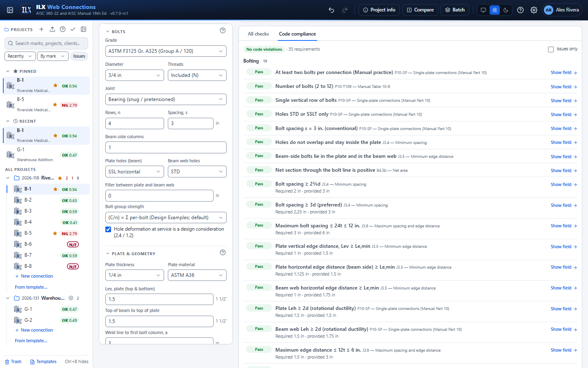Open Bolt group strength dropdown
588x368 pixels.
pyautogui.click(x=166, y=218)
